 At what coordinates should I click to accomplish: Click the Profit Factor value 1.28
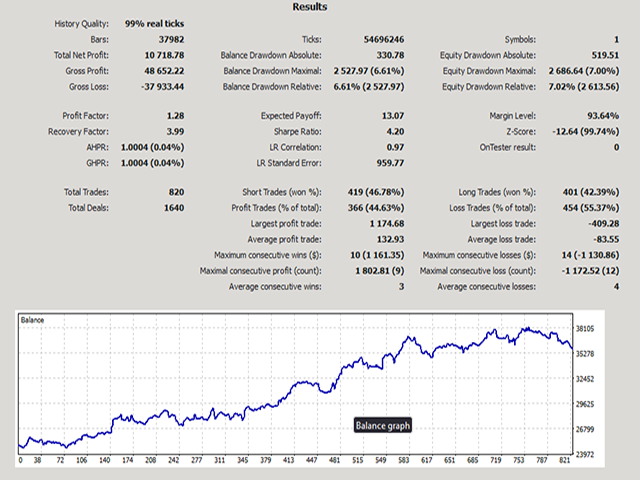pyautogui.click(x=176, y=116)
